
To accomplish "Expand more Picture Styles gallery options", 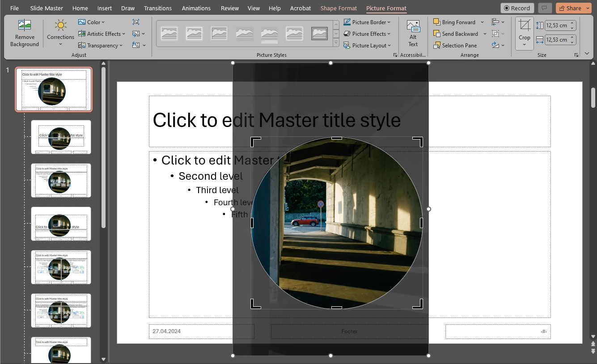I will [335, 42].
